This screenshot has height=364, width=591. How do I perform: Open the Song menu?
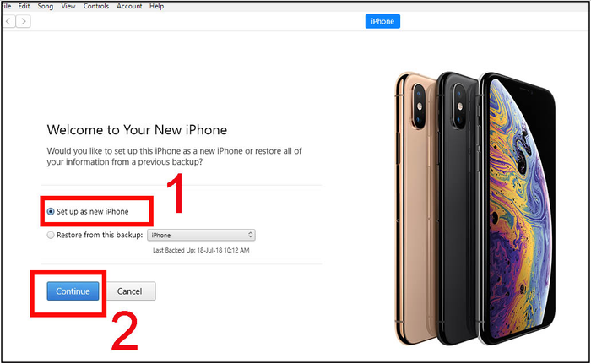pos(46,6)
